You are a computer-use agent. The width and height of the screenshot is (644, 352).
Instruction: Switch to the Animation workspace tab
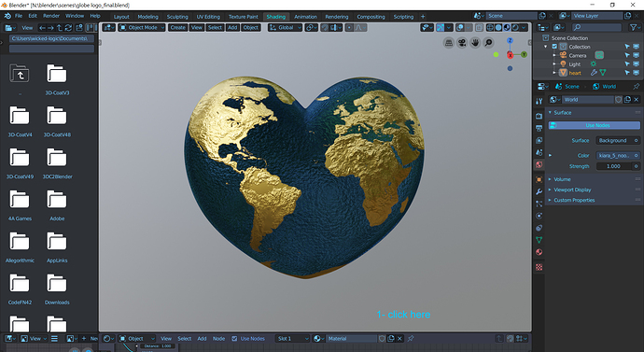[305, 17]
